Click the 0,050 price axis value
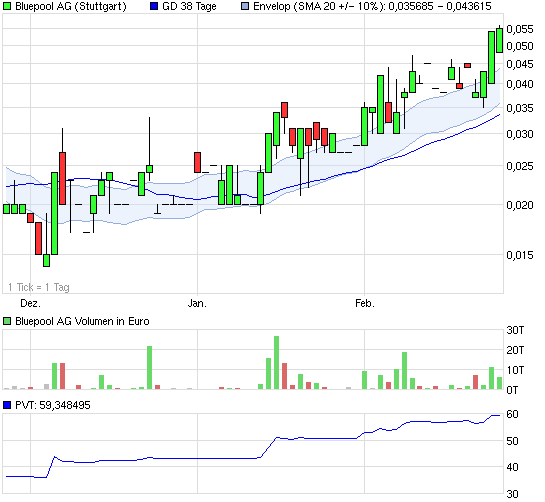 [x=520, y=46]
